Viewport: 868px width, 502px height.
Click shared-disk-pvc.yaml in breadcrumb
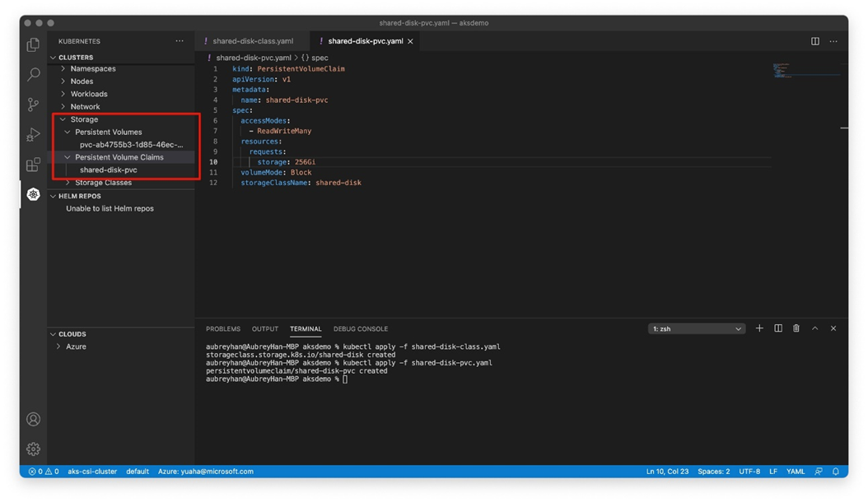253,58
